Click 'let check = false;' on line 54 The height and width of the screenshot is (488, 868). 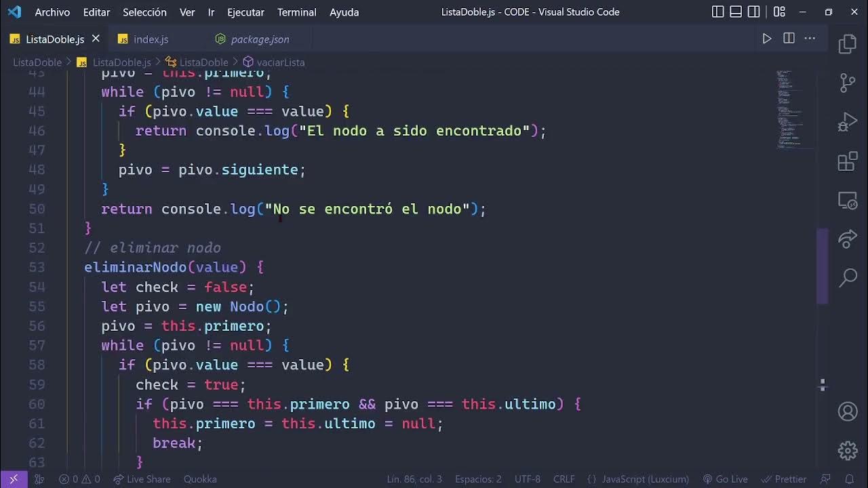pos(178,287)
